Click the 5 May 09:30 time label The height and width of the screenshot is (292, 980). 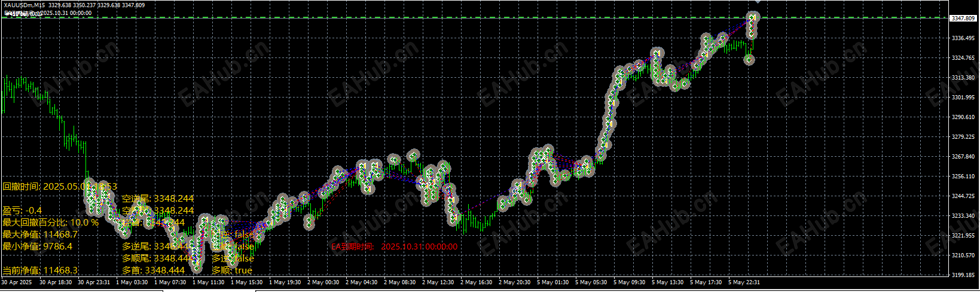630,282
